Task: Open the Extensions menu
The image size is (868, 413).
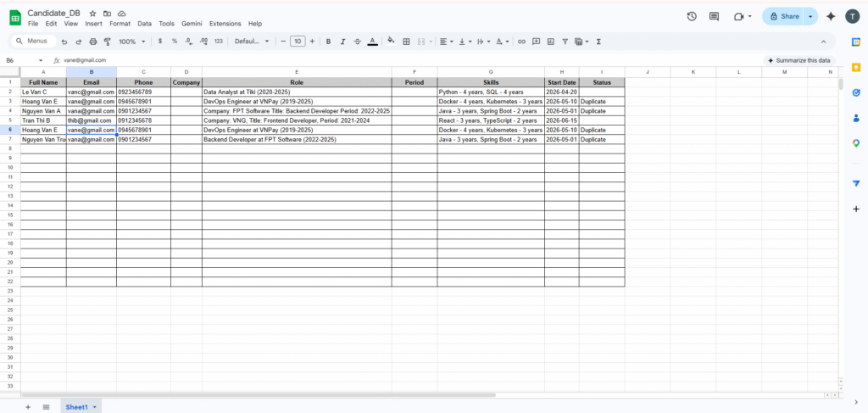Action: point(225,24)
